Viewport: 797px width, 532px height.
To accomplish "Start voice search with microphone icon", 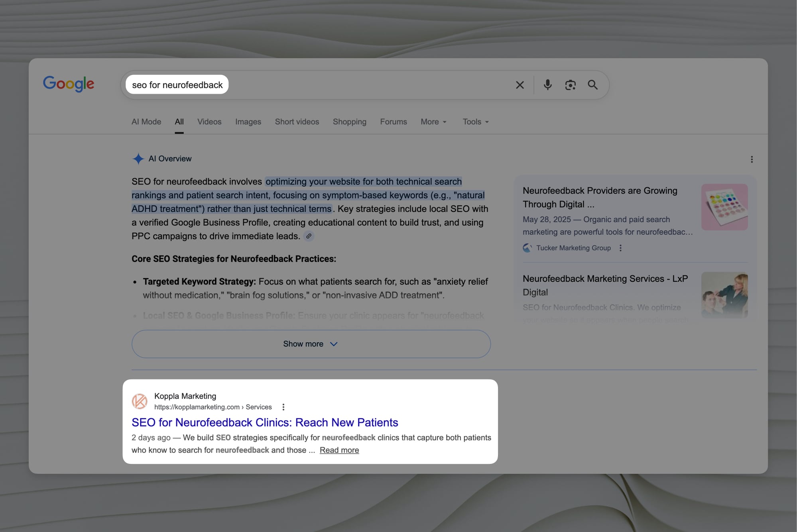I will coord(548,85).
